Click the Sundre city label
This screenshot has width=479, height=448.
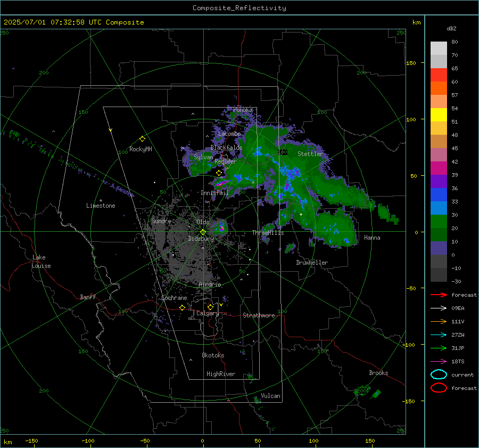(x=161, y=221)
